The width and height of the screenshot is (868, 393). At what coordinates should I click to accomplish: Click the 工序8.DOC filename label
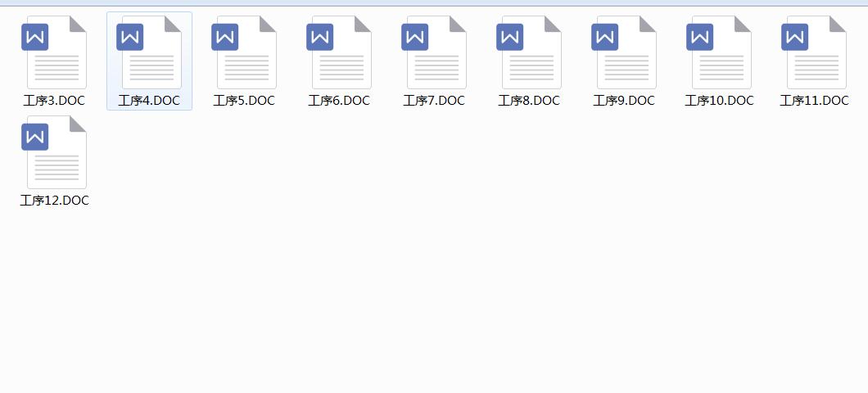(x=529, y=101)
